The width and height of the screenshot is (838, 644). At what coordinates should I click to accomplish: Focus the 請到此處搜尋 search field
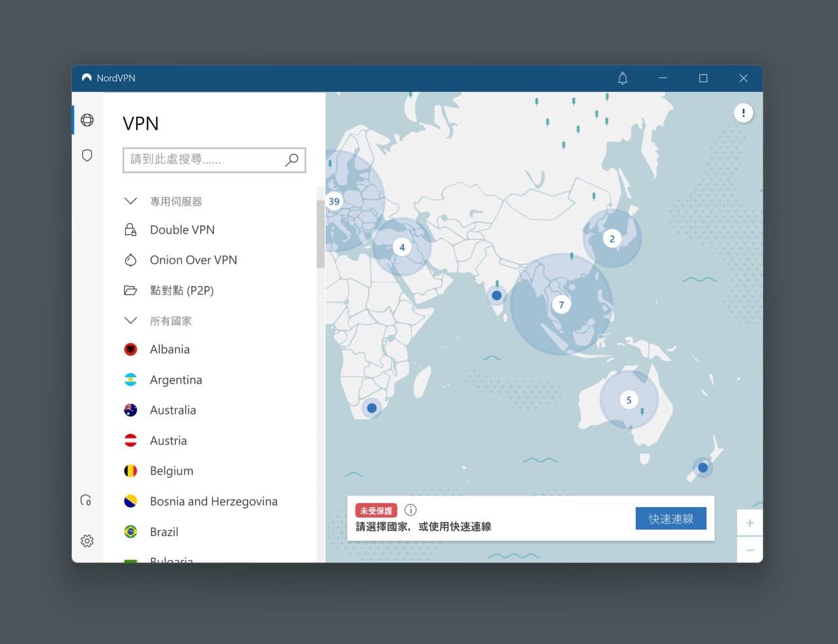[x=214, y=160]
